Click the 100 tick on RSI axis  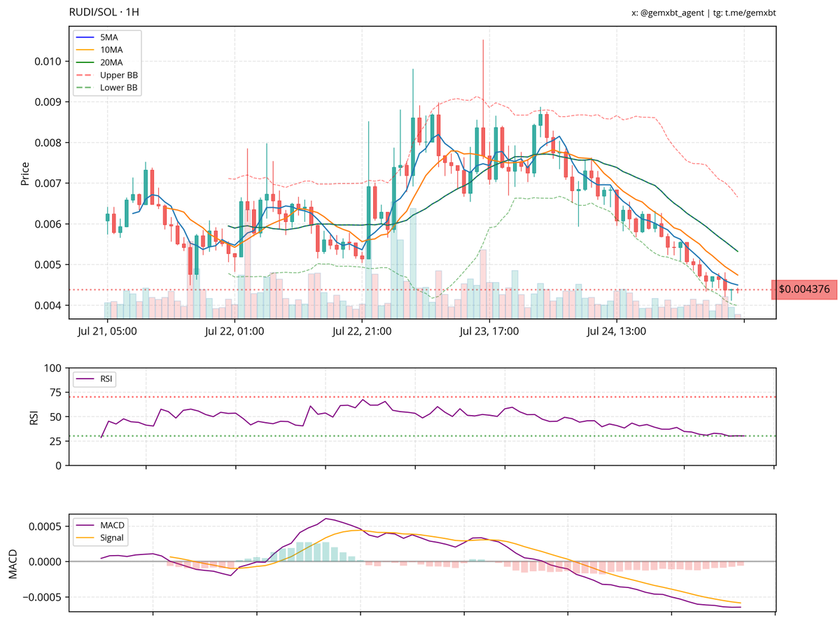click(52, 368)
